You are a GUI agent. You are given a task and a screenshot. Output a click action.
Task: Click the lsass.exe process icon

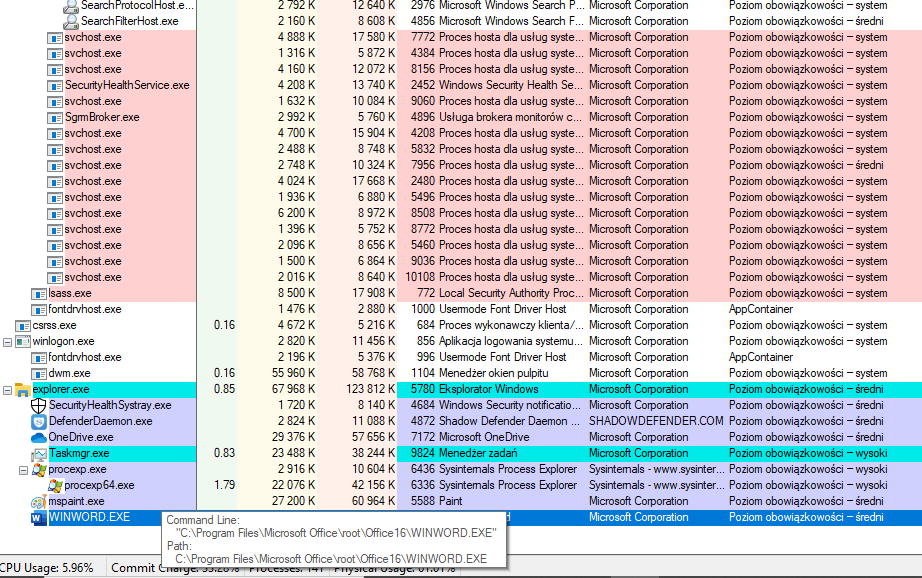tap(39, 293)
